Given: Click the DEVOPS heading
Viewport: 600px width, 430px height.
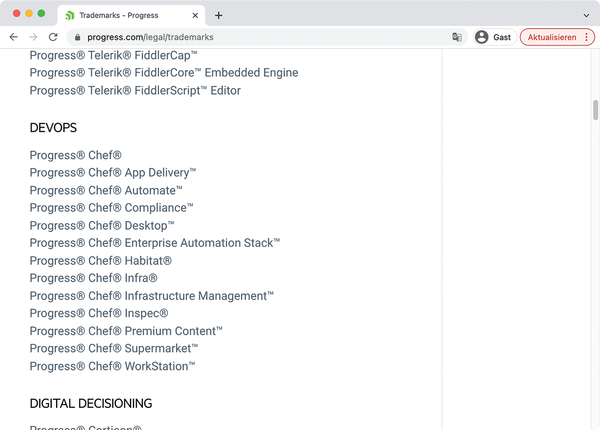Looking at the screenshot, I should click(53, 128).
